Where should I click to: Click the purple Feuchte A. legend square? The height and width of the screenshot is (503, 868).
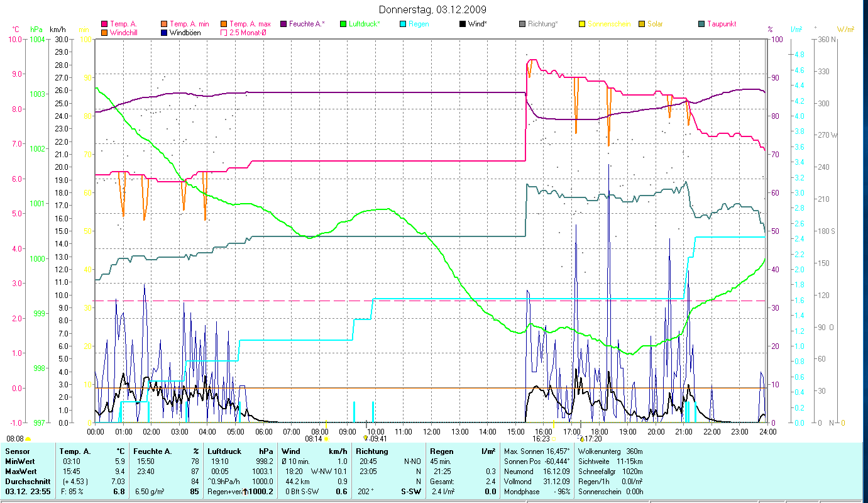283,24
